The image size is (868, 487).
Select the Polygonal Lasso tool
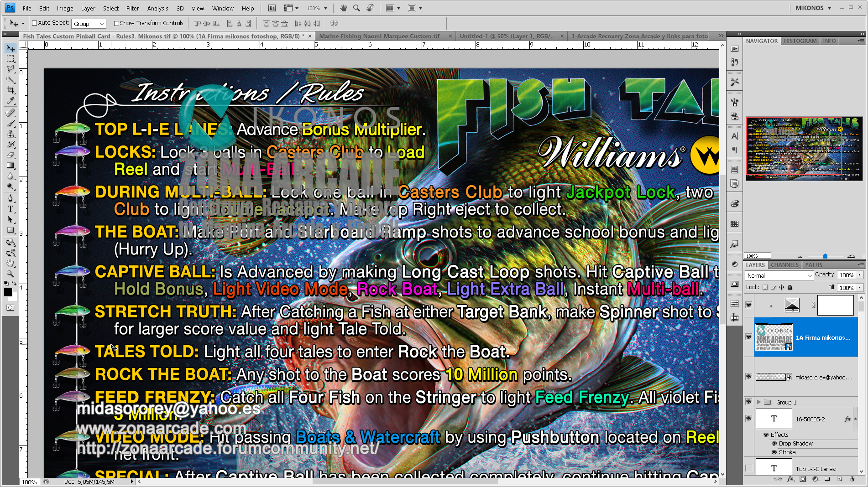tap(10, 69)
